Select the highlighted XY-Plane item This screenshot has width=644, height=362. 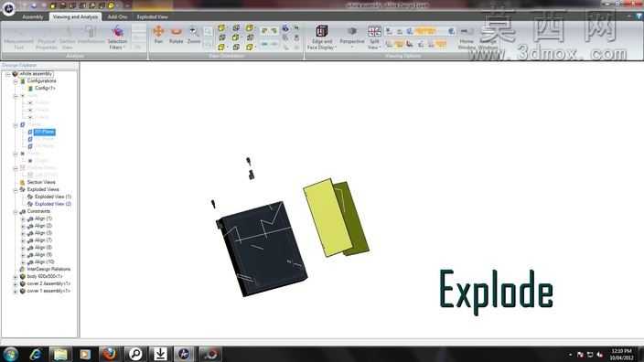click(44, 132)
